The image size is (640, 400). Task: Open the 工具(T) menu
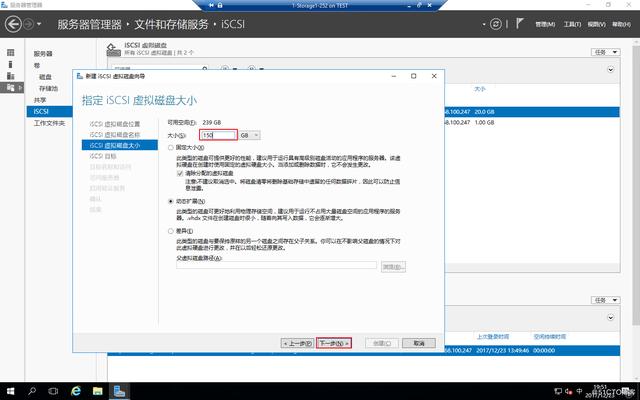(572, 24)
